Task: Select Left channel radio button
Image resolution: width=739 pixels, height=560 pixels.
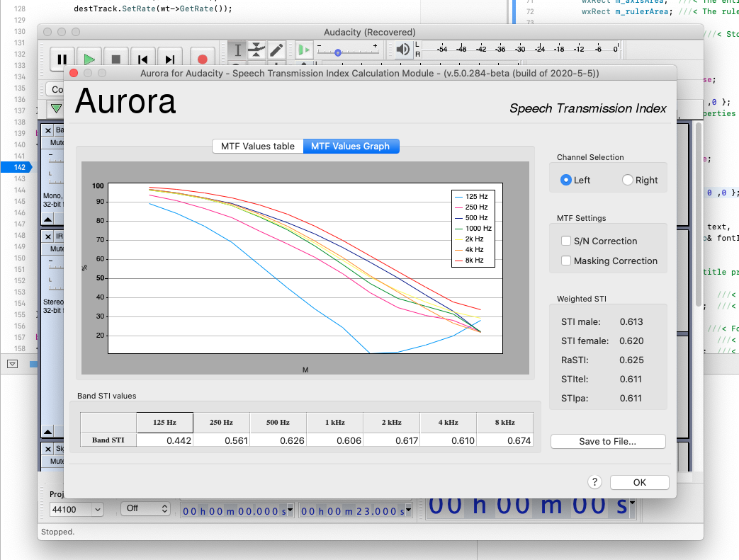Action: point(566,180)
